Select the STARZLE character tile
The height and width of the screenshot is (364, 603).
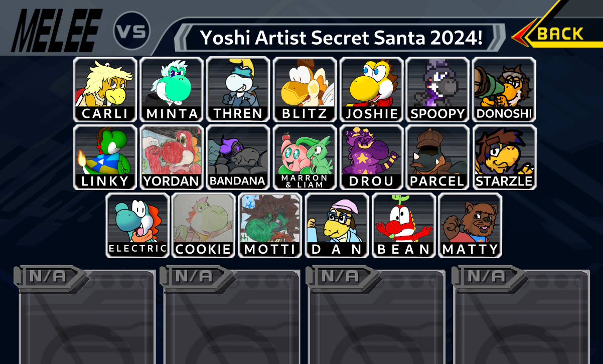tap(504, 157)
